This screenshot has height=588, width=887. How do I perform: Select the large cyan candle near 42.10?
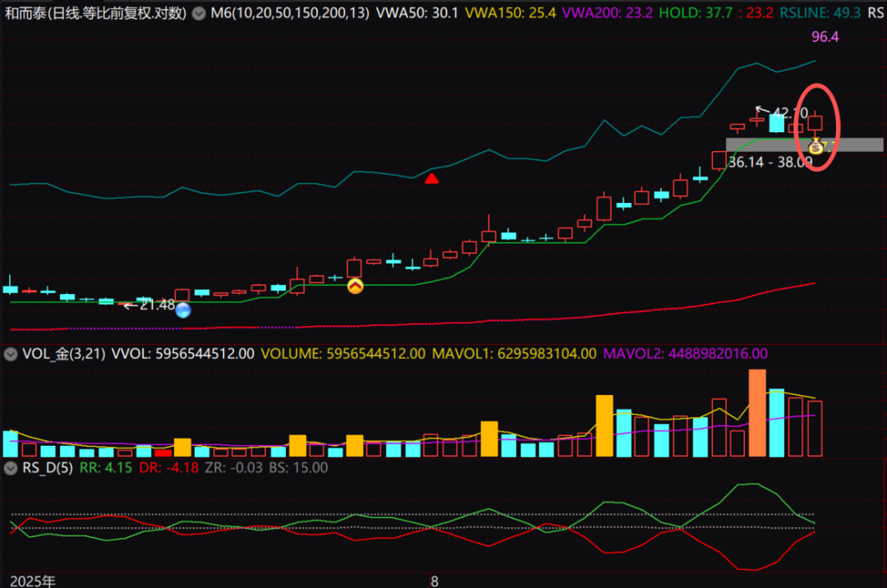click(777, 123)
